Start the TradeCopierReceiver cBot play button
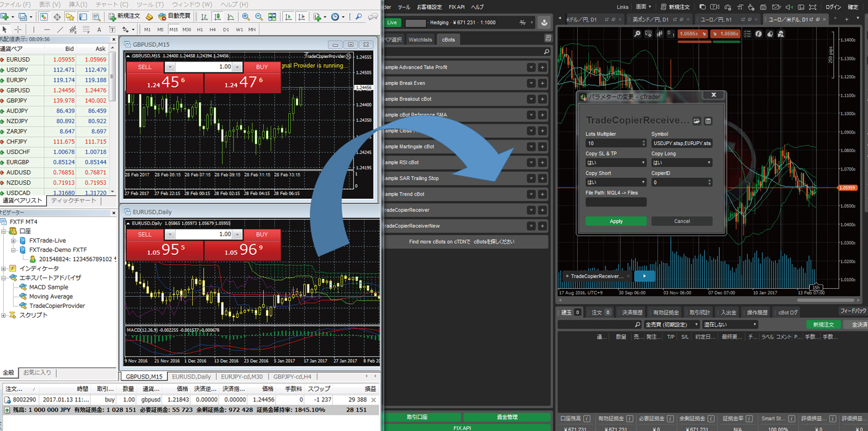 644,276
